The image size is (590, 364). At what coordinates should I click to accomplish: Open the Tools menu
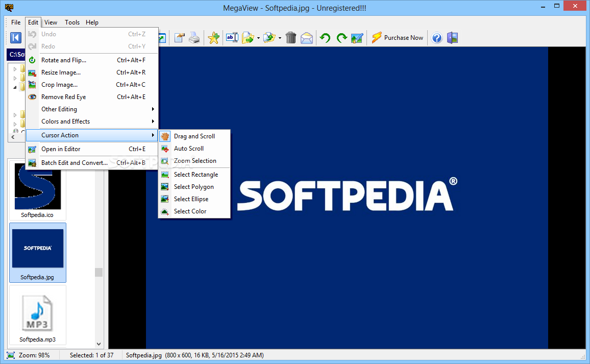[72, 22]
